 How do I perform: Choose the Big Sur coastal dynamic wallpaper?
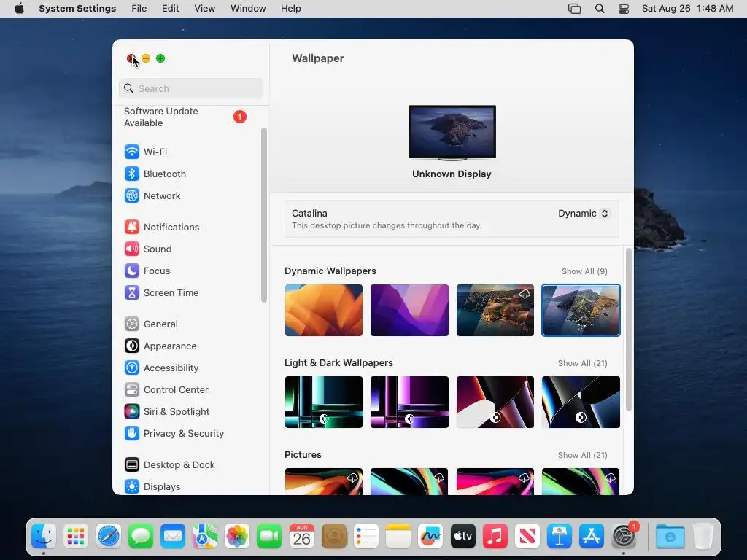coord(495,311)
